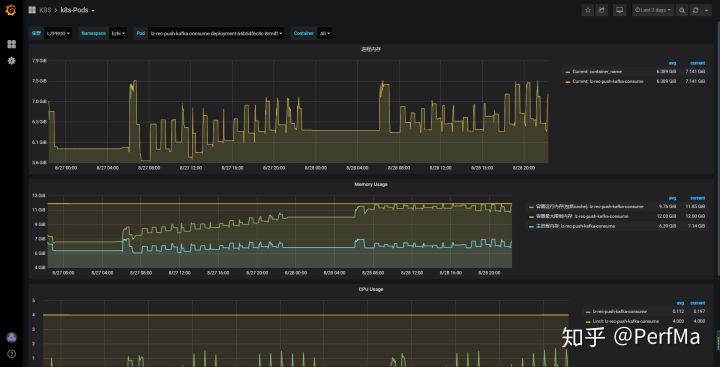Image resolution: width=720 pixels, height=367 pixels.
Task: Toggle the first (green) Memory Usage legend series
Action: [590, 207]
